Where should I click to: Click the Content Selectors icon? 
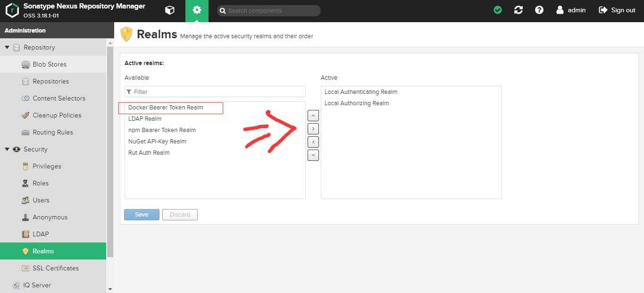25,98
